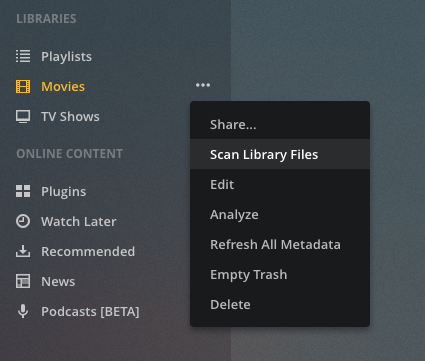Select Scan Library Files menu entry
Viewport: 425px width, 361px height.
point(280,154)
